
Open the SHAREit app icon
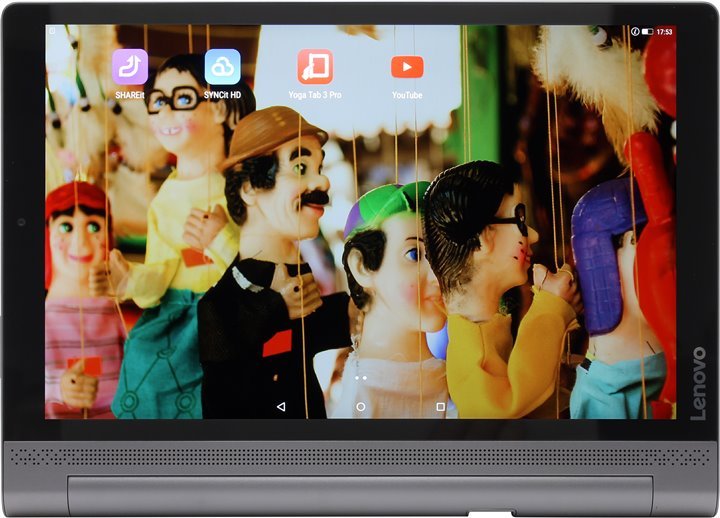click(130, 67)
